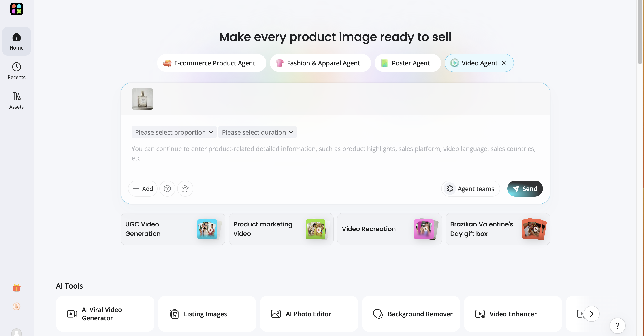Open the UGC Video Generation card
Viewport: 644px width, 336px height.
click(173, 229)
